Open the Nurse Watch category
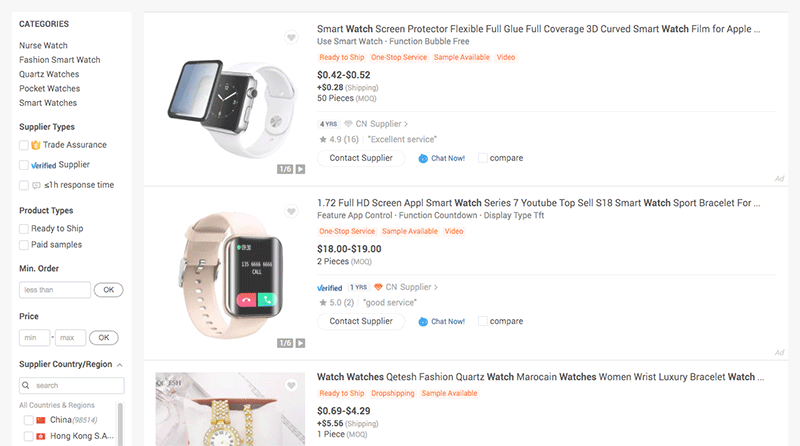Screen dimensions: 800x446 pyautogui.click(x=43, y=45)
